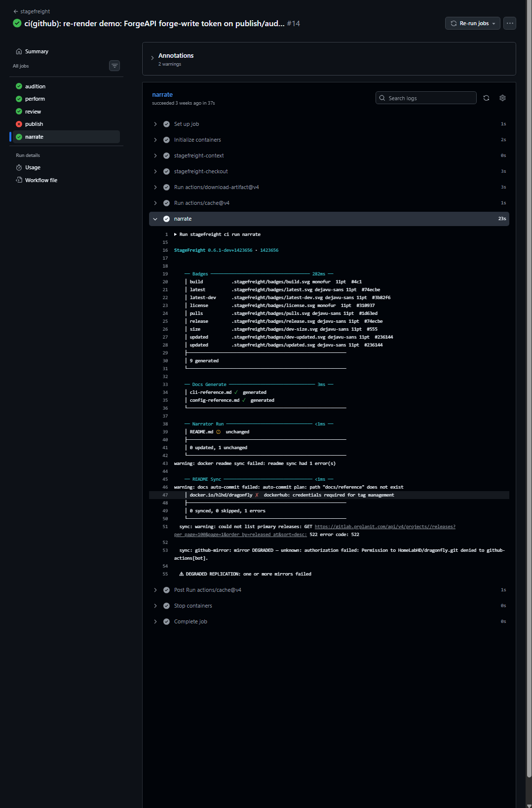Open the gitlab.prplanit.com releases URL
This screenshot has height=808, width=532.
click(x=385, y=527)
